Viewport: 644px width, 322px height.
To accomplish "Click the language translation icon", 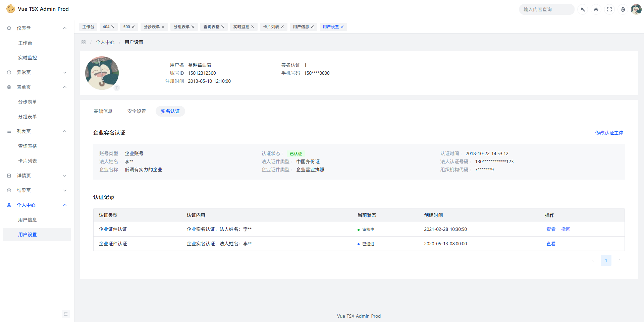I will pyautogui.click(x=583, y=9).
